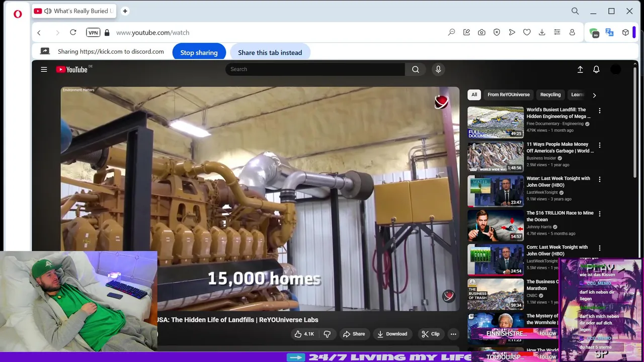Image resolution: width=644 pixels, height=362 pixels.
Task: Like the video with 4.1K likes
Action: point(304,334)
